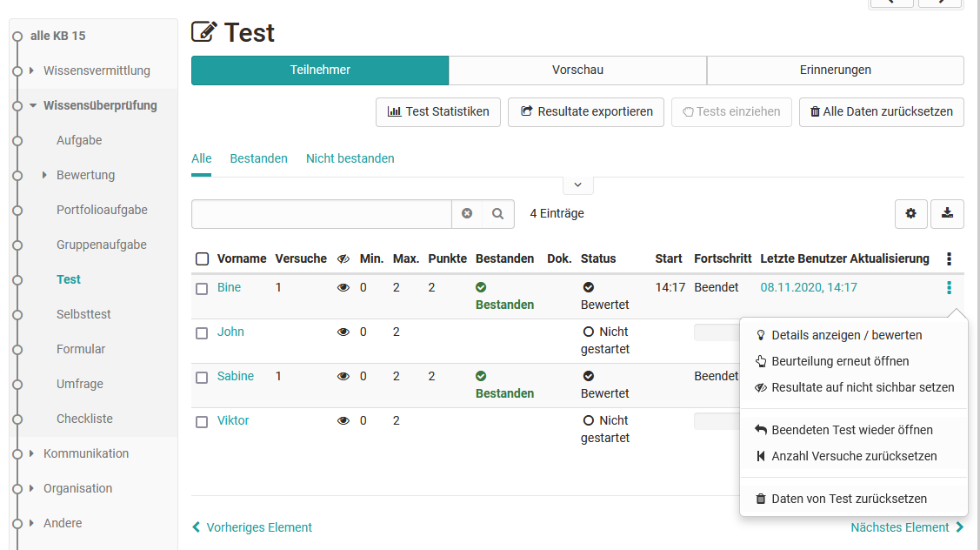Click the download table icon
The height and width of the screenshot is (550, 980).
tap(947, 213)
